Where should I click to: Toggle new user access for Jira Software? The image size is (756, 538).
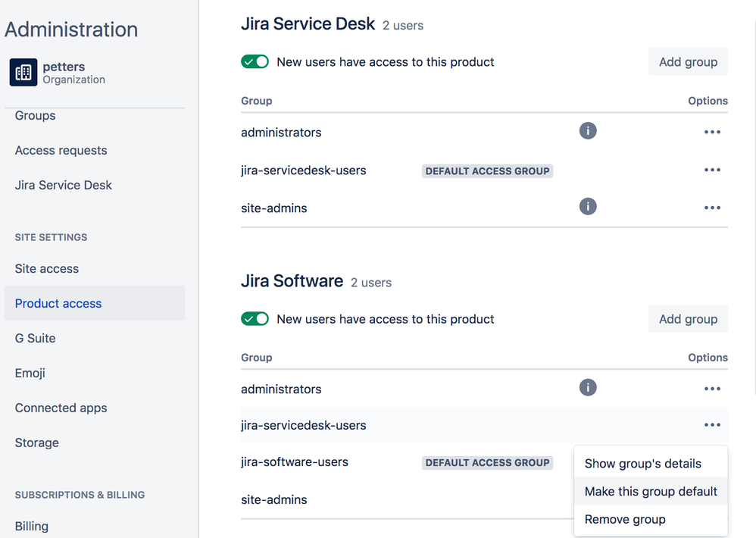click(x=255, y=318)
